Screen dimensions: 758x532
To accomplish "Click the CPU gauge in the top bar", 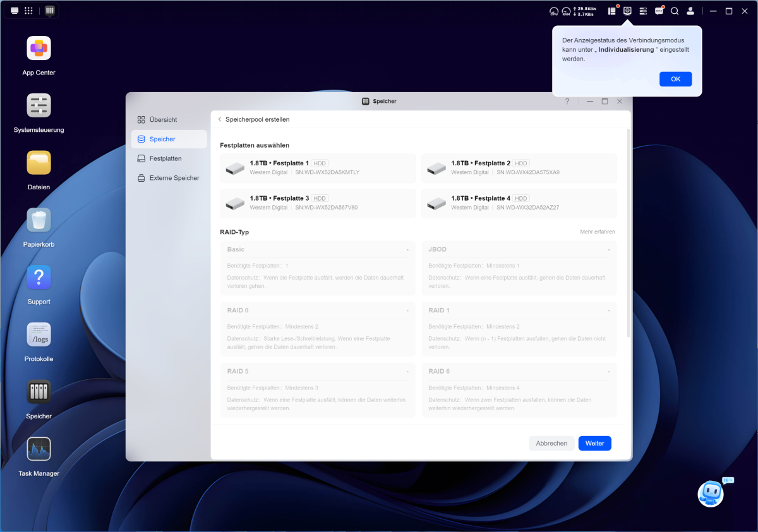I will pos(554,11).
